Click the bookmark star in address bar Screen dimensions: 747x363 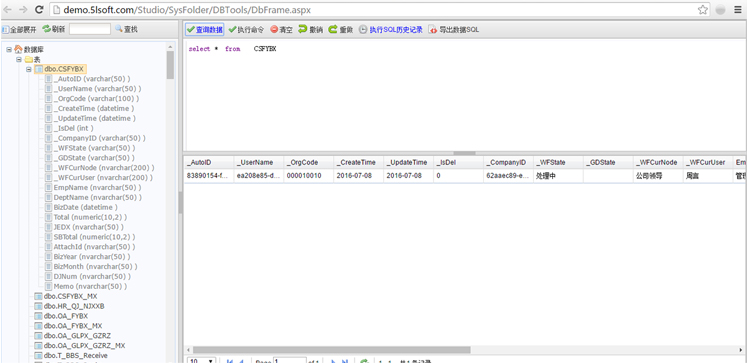coord(702,10)
